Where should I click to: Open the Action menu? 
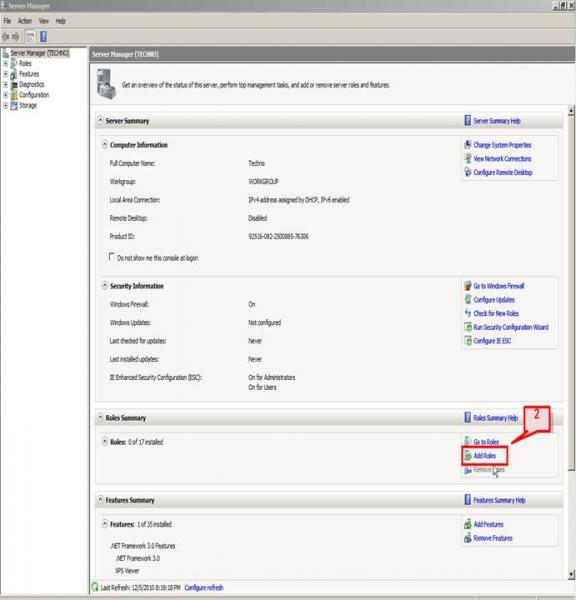click(x=25, y=21)
